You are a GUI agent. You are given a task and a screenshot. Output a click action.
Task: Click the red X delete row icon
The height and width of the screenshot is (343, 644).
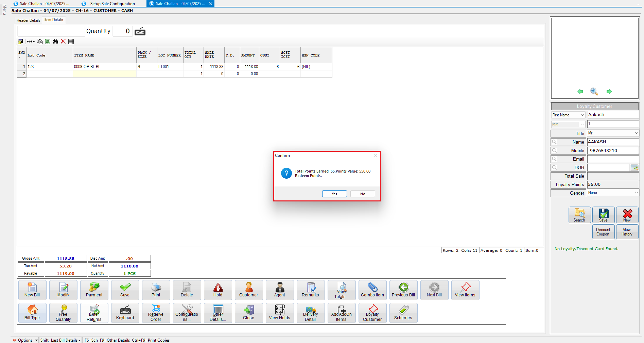(x=63, y=42)
